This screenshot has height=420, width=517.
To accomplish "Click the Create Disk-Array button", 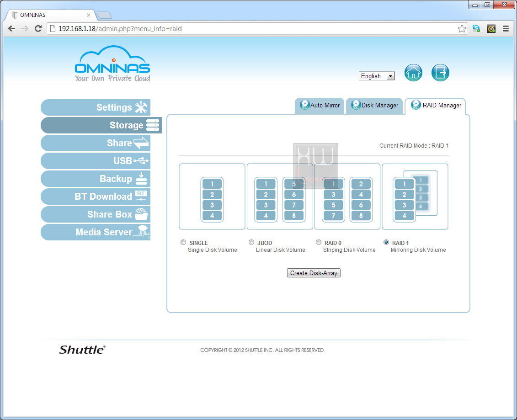I will pos(314,273).
